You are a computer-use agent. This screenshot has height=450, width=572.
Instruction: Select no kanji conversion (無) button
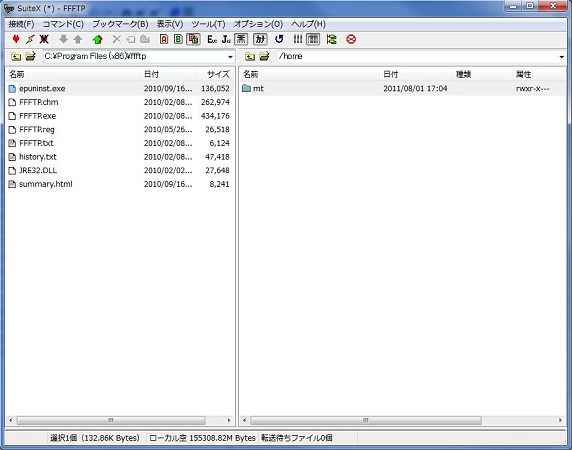click(241, 39)
